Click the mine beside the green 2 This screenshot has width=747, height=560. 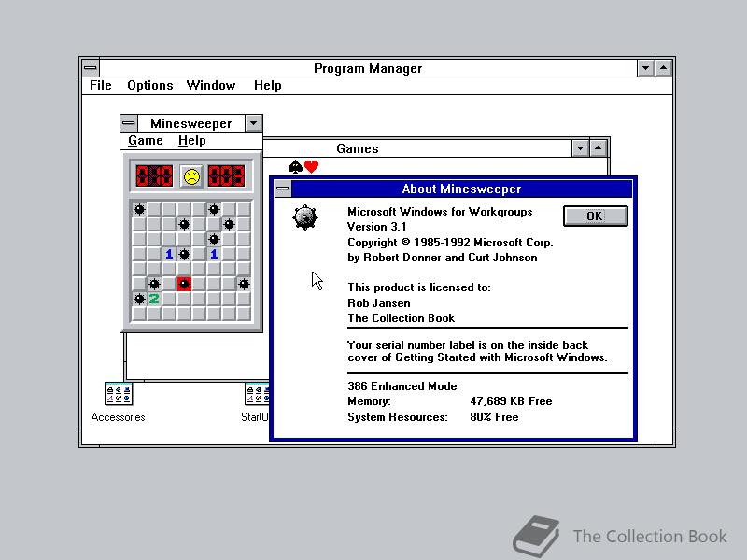click(x=139, y=299)
